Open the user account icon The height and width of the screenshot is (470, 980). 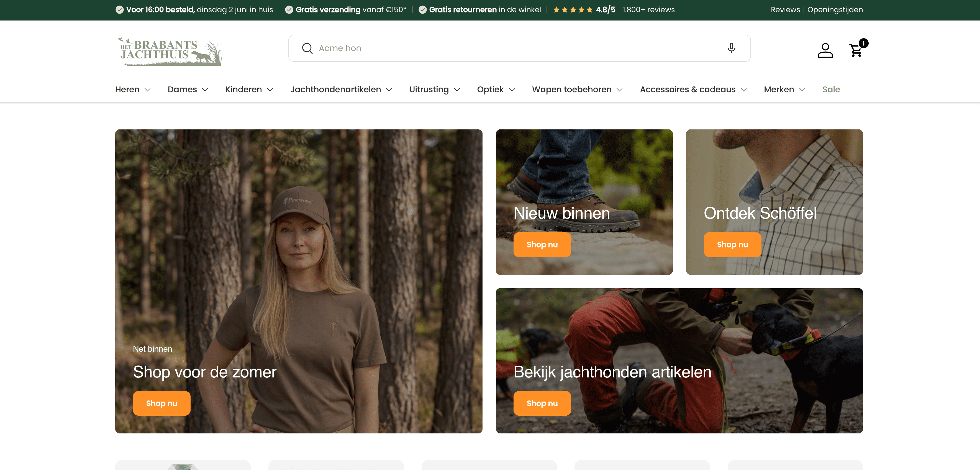[825, 50]
